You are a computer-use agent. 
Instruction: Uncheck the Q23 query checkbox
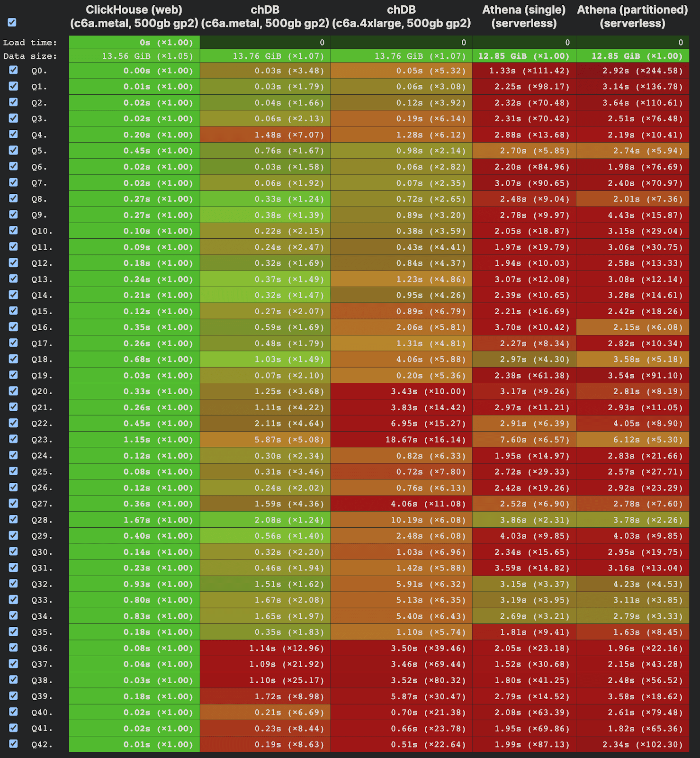pos(13,439)
